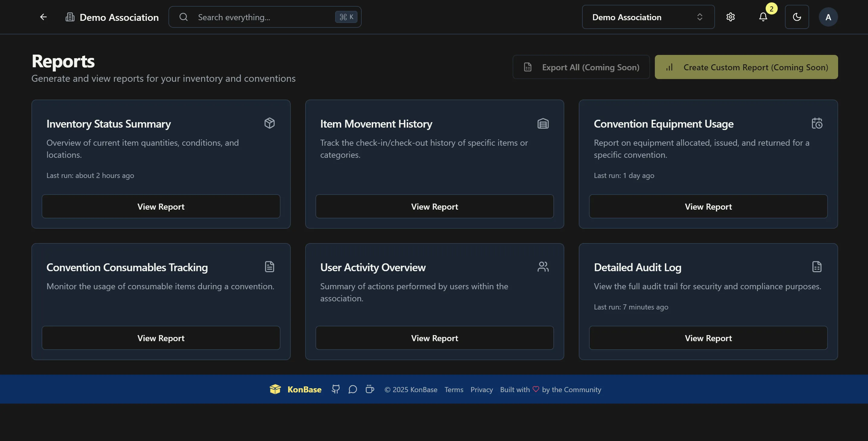Open notifications from the bell icon
The width and height of the screenshot is (868, 441).
pos(763,17)
